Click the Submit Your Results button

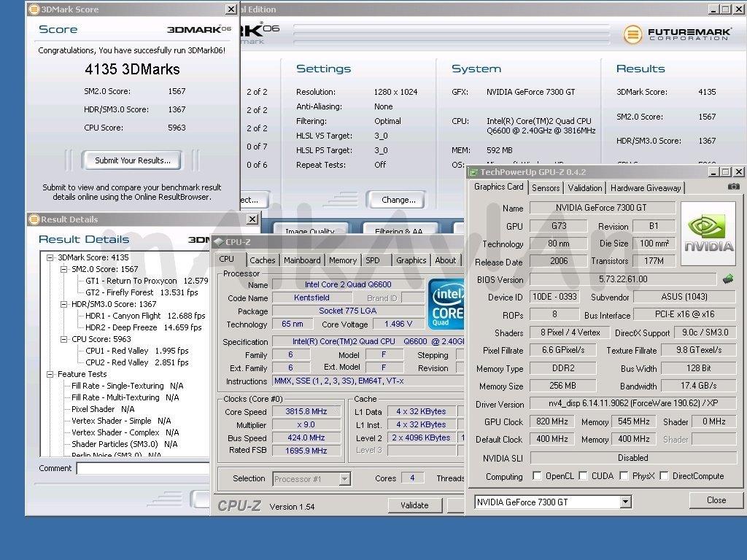point(132,160)
